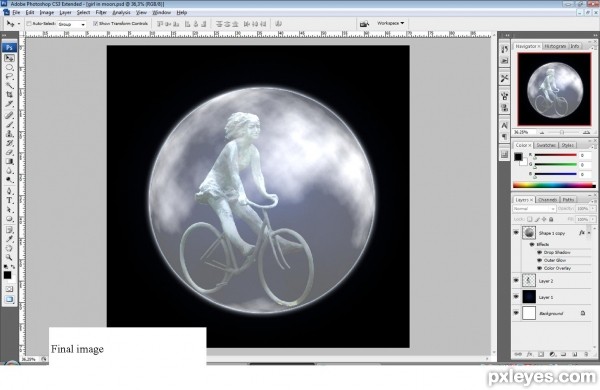Click the Quick Mask mode button

(9, 289)
